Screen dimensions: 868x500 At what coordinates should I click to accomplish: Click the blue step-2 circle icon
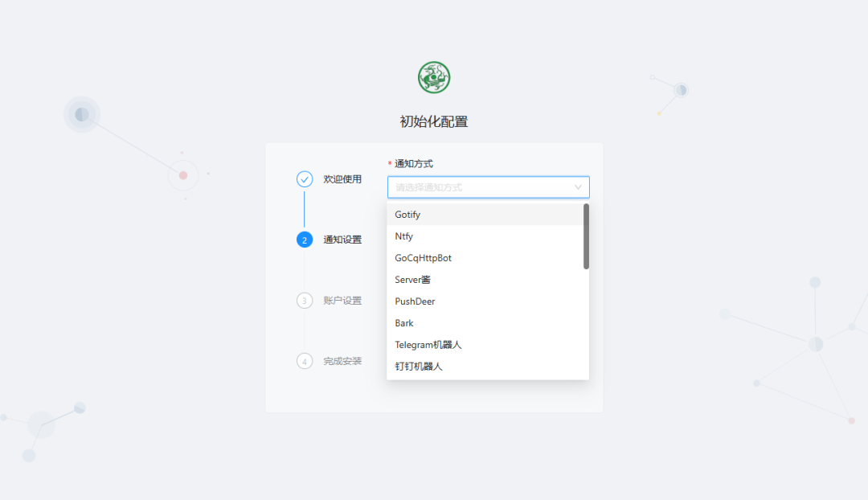coord(304,239)
